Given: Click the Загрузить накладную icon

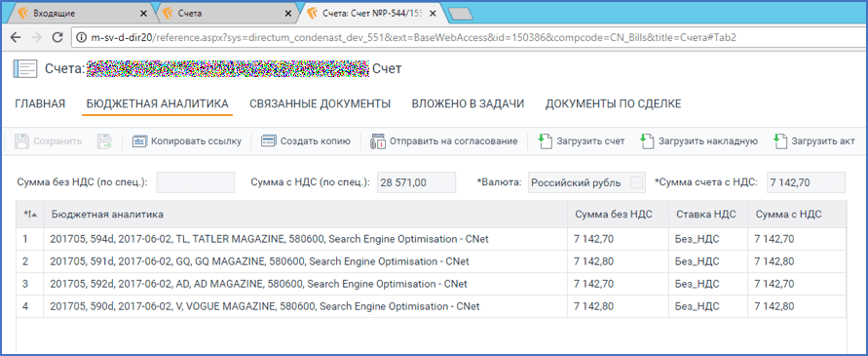Looking at the screenshot, I should pos(646,141).
